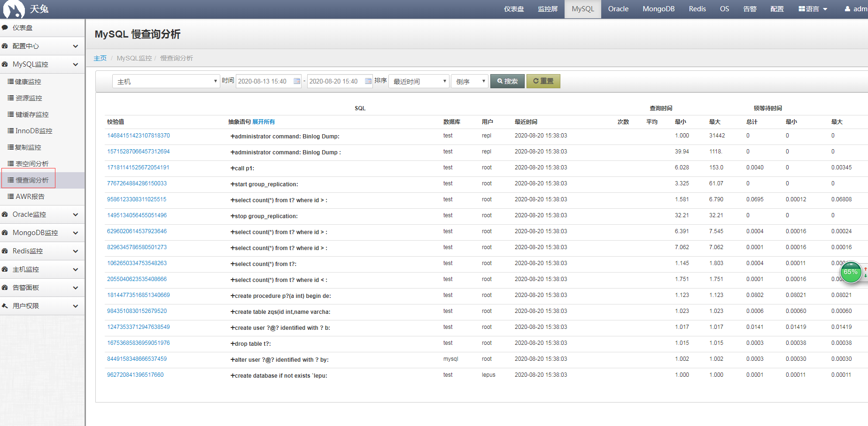
Task: Select the MySQL top tab
Action: pyautogui.click(x=583, y=9)
